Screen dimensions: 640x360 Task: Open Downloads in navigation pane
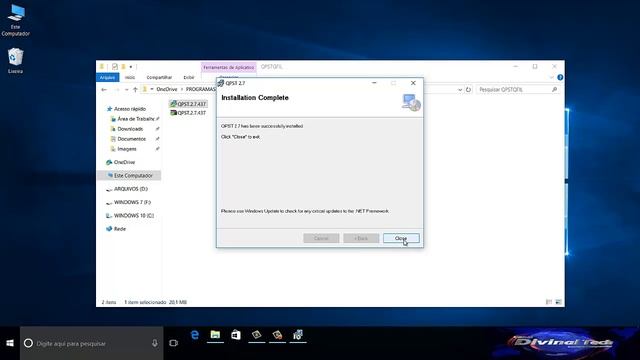tap(130, 129)
